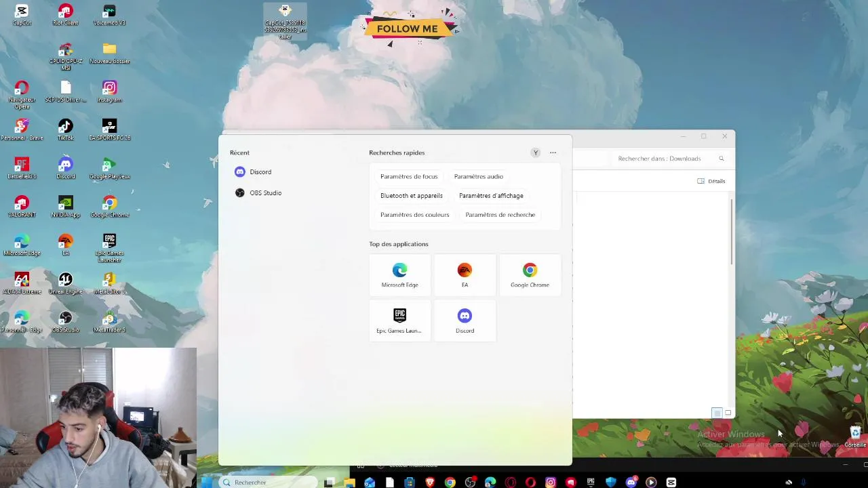Select the Paramètres de focus quick search

pyautogui.click(x=409, y=176)
